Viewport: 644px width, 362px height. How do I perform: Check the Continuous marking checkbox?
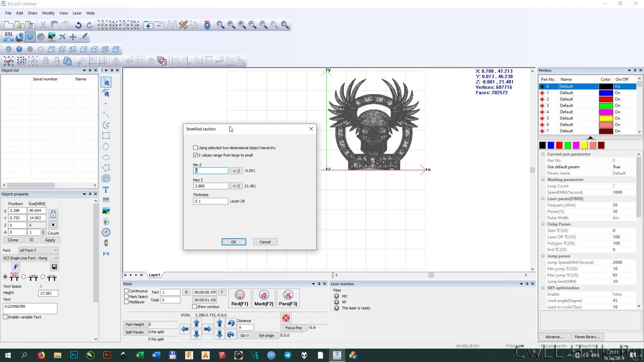126,291
